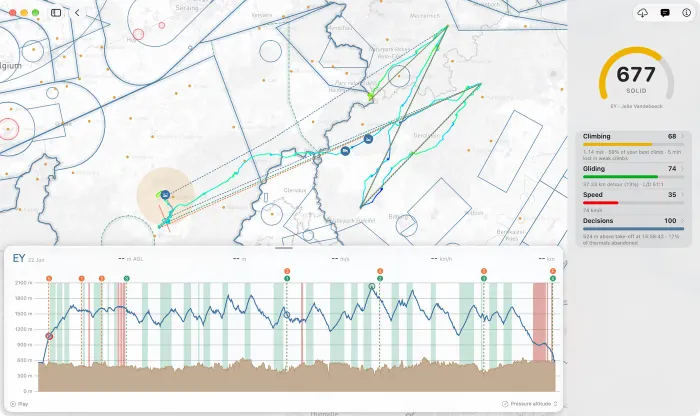700x416 pixels.
Task: Select the green finish marker at chart end
Action: pos(553,279)
